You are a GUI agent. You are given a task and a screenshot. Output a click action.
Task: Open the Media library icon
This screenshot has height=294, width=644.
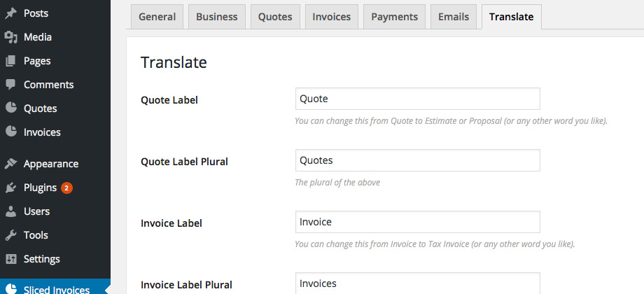(11, 37)
